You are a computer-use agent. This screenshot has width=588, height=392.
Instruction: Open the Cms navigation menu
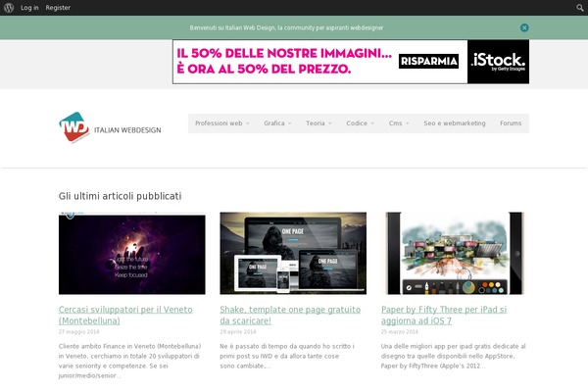[399, 123]
